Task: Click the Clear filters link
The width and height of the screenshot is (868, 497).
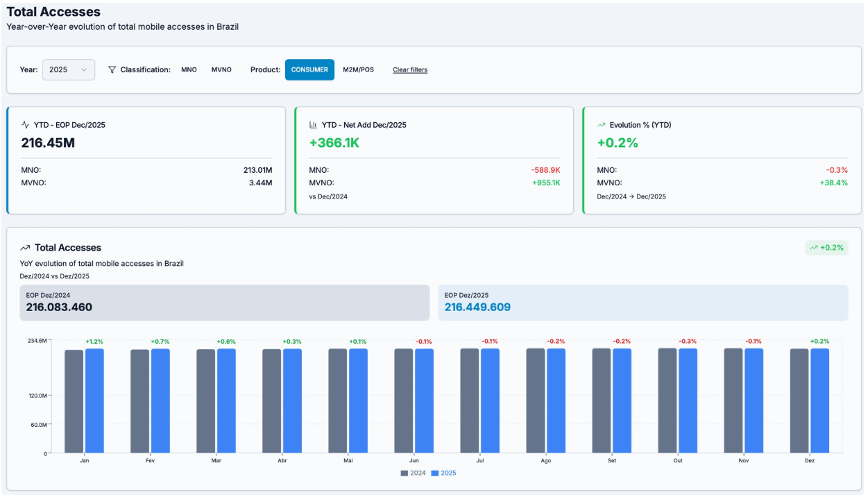Action: click(410, 69)
